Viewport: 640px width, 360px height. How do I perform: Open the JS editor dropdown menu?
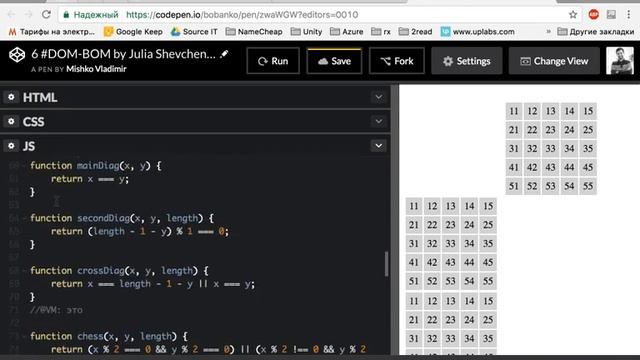pos(378,146)
